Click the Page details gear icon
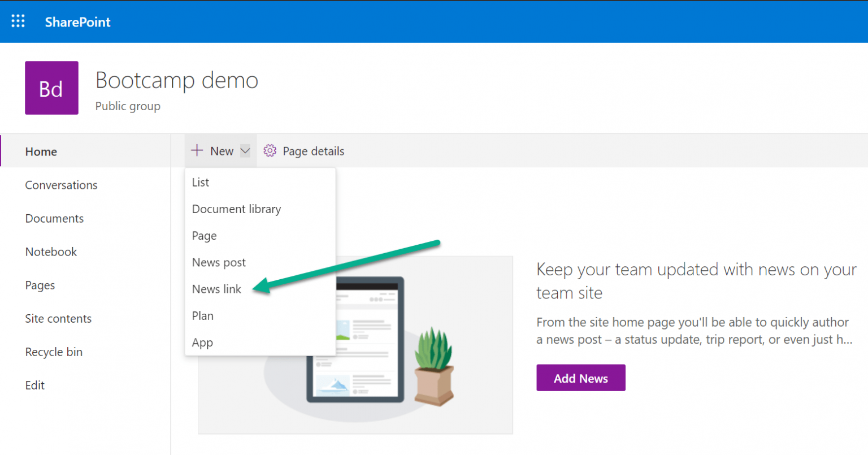868x455 pixels. pyautogui.click(x=270, y=150)
